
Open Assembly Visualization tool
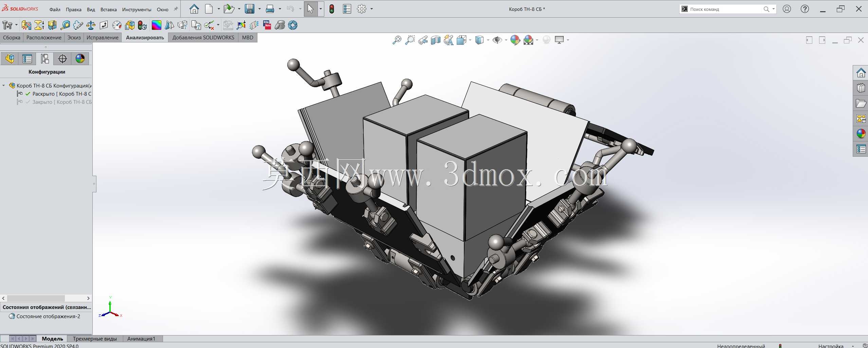[x=129, y=25]
